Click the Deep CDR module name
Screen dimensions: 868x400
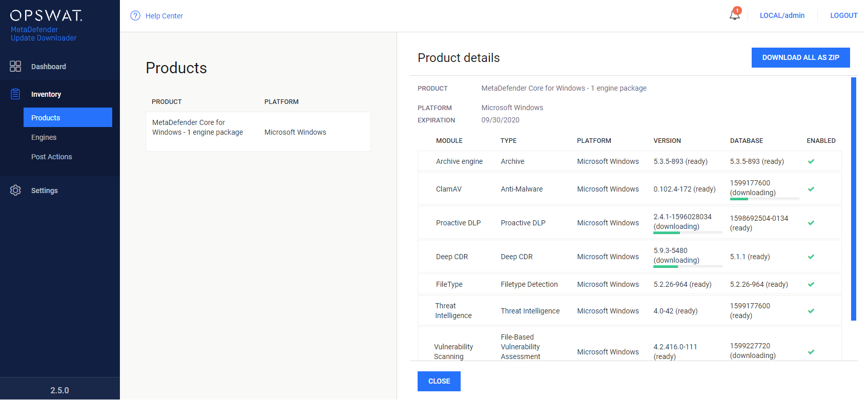click(x=452, y=257)
